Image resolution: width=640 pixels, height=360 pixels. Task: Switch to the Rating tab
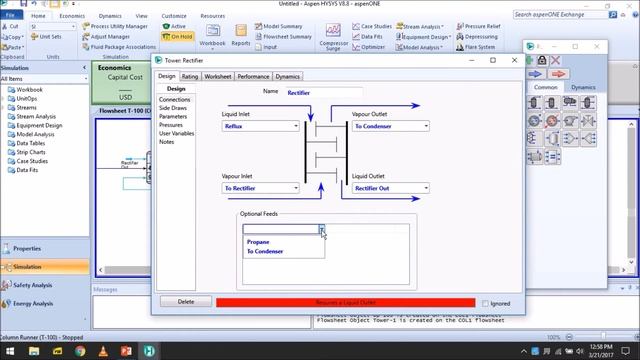[x=190, y=76]
